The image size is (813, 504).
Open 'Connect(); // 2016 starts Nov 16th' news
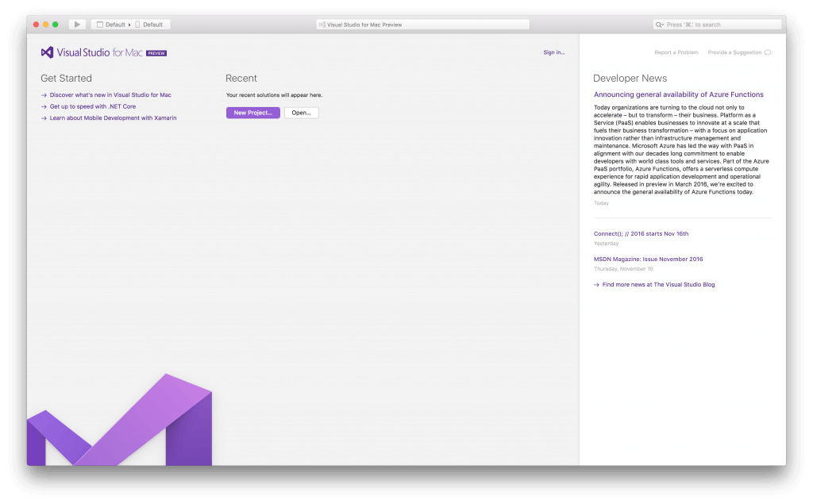pos(641,234)
